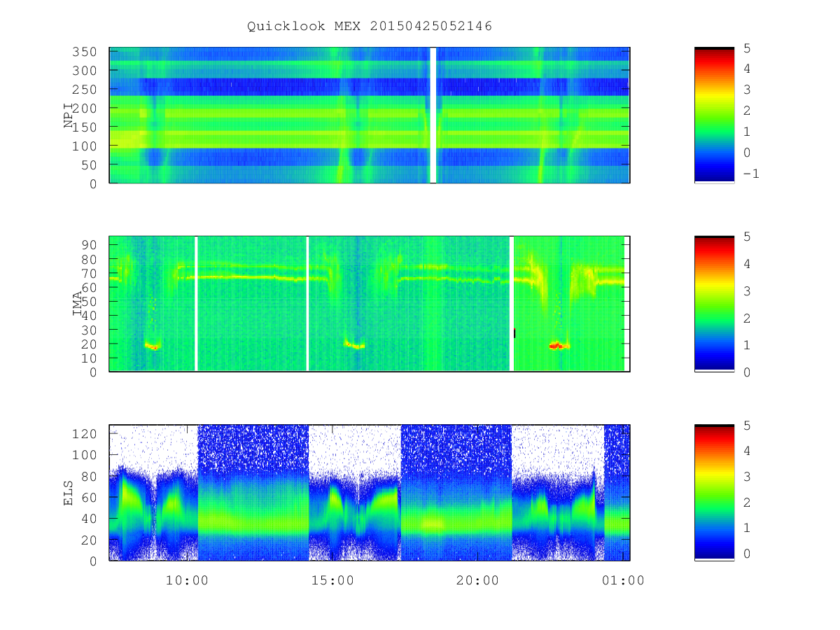This screenshot has width=840, height=630.
Task: Click the 20:00 time axis label
Action: [477, 580]
